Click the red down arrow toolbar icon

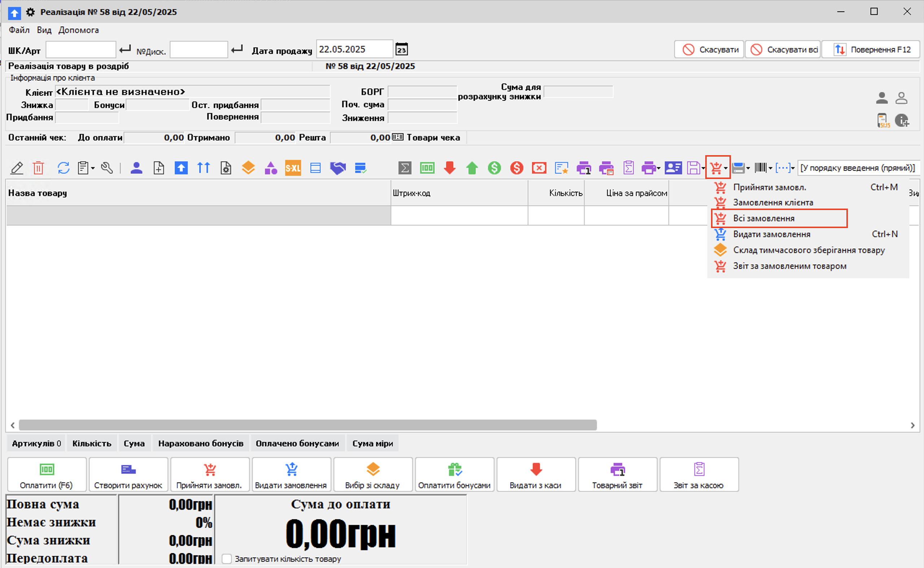[x=449, y=168]
